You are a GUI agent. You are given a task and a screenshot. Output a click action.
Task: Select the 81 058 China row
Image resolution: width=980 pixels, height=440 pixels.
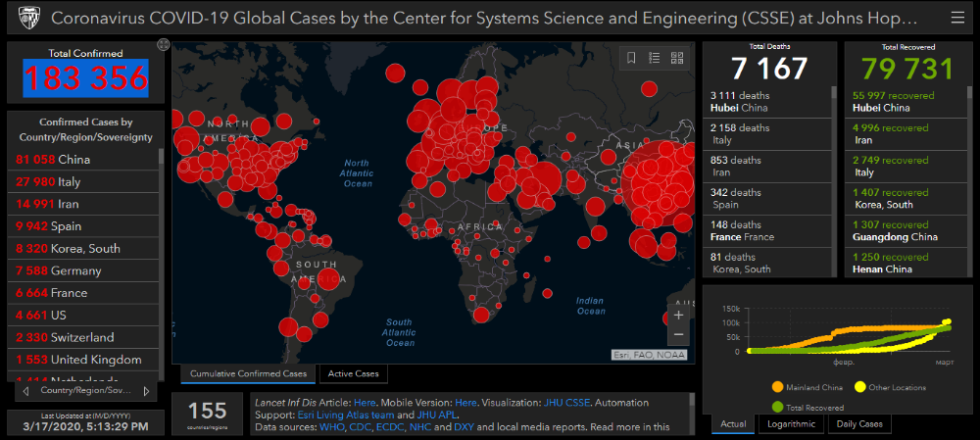83,160
